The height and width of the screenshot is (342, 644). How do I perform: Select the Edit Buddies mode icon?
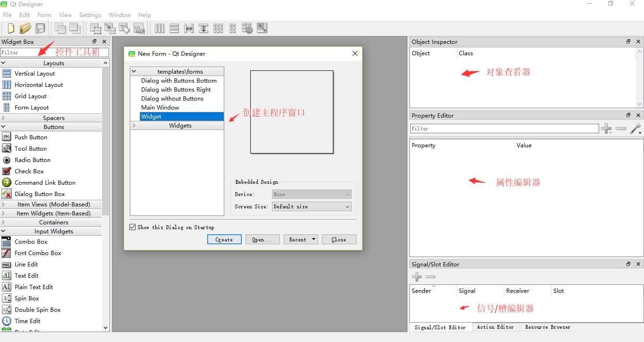(125, 28)
